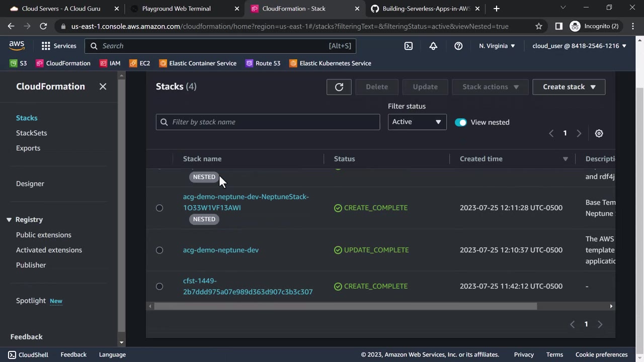This screenshot has height=362, width=644.
Task: Open the browser tab search chevron
Action: [563, 8]
